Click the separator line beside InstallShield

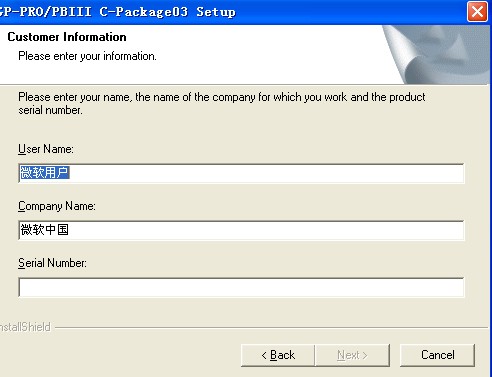coord(271,328)
